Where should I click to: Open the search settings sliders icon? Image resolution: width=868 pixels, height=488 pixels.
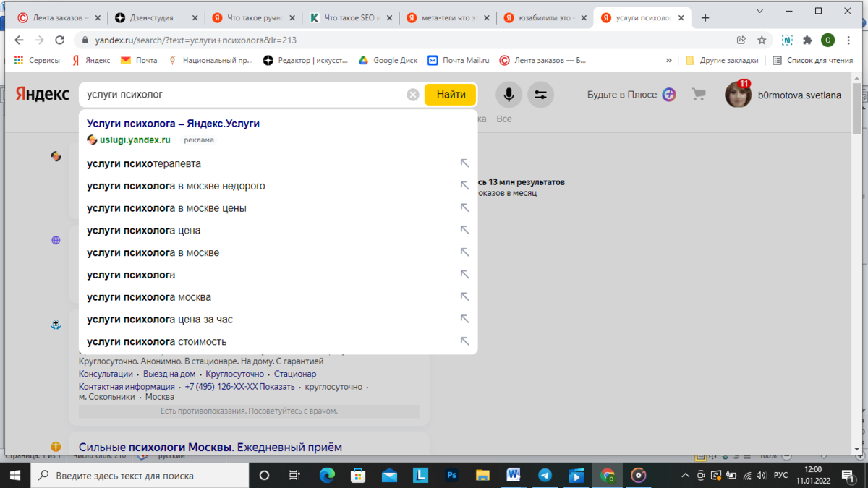(540, 95)
